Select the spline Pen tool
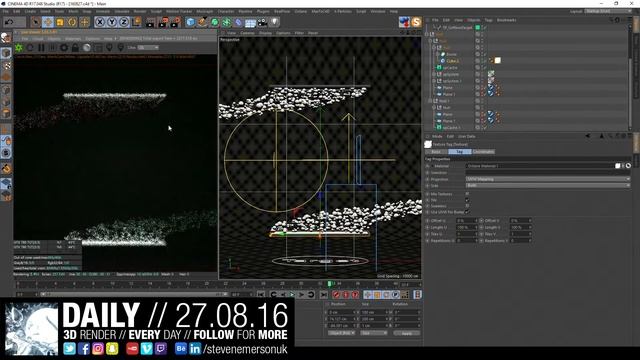The image size is (640, 360). (202, 22)
